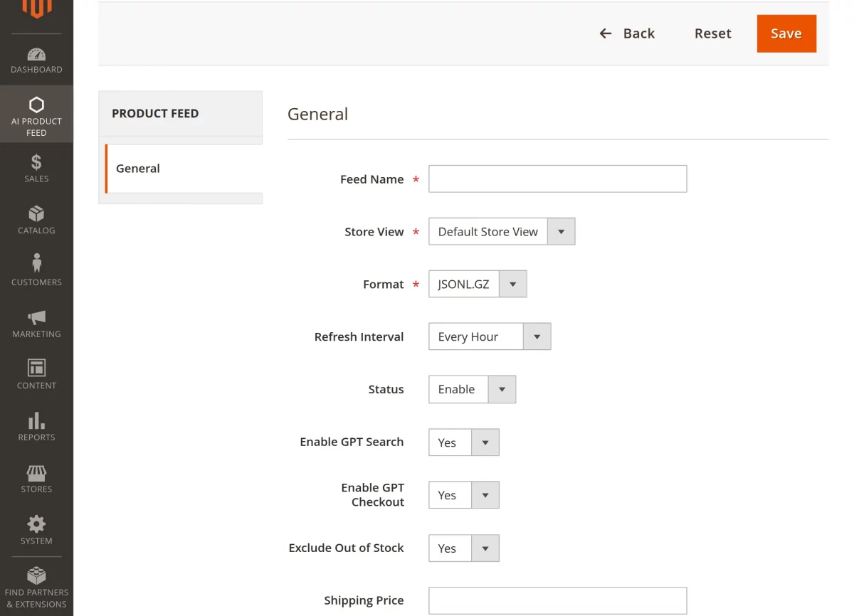Open the Content section
Screen dimensions: 854x616
(36, 373)
